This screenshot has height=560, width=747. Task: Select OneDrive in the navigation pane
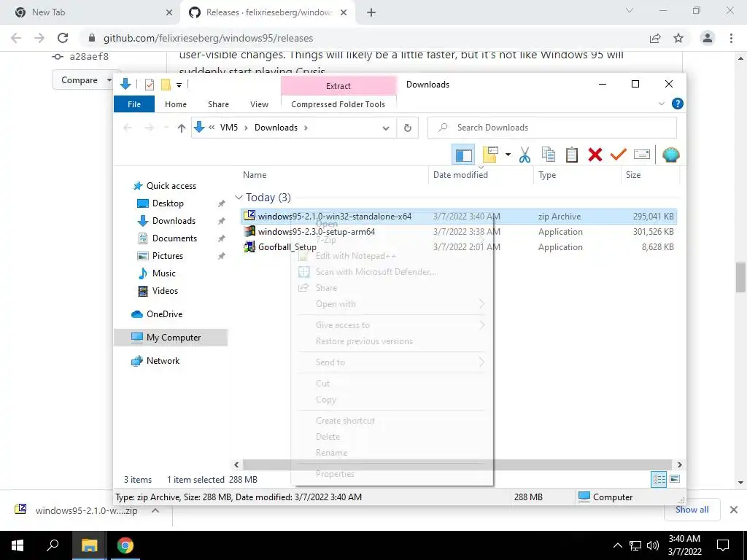point(164,314)
